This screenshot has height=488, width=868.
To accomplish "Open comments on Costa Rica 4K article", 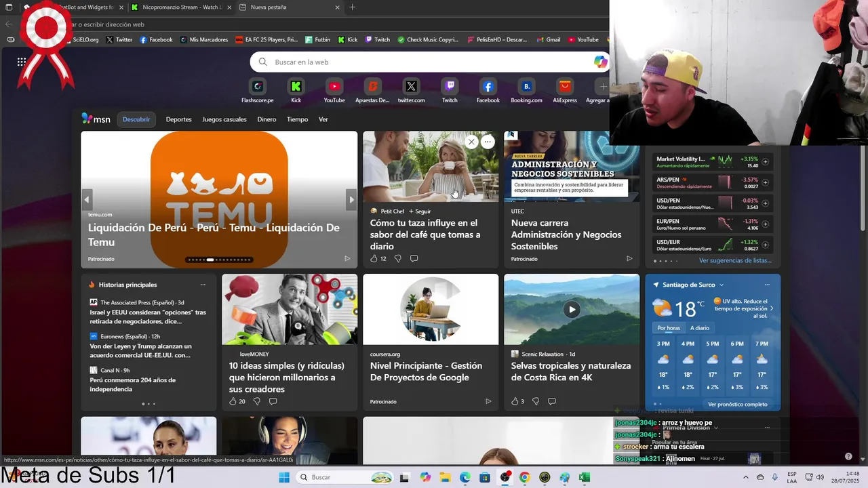I will coord(552,401).
